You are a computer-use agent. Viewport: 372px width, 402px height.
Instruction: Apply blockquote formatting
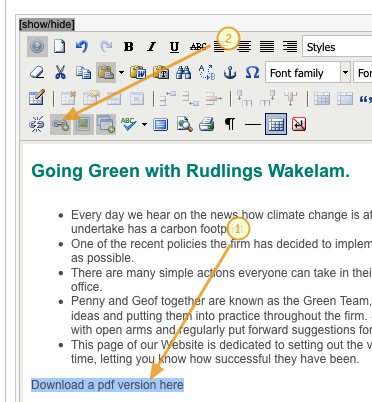pos(366,99)
